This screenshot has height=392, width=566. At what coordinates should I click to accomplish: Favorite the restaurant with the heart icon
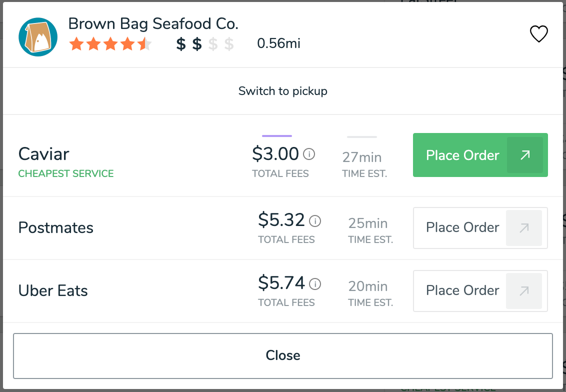(x=538, y=34)
